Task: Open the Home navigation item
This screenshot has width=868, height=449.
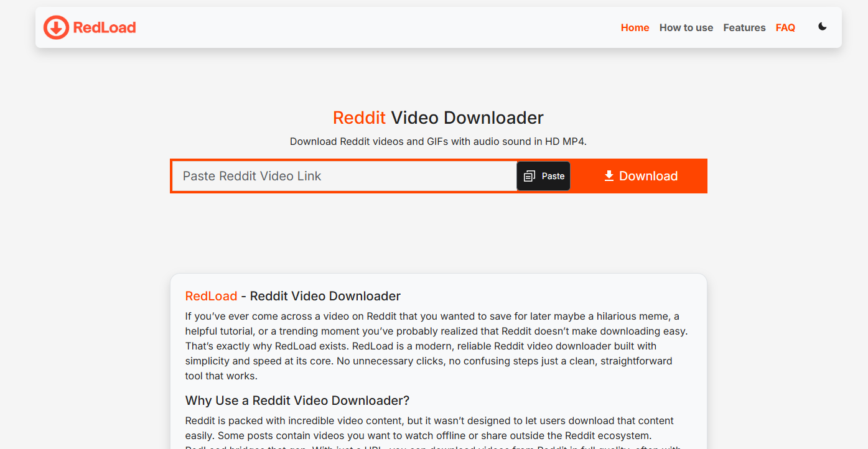Action: pos(635,27)
